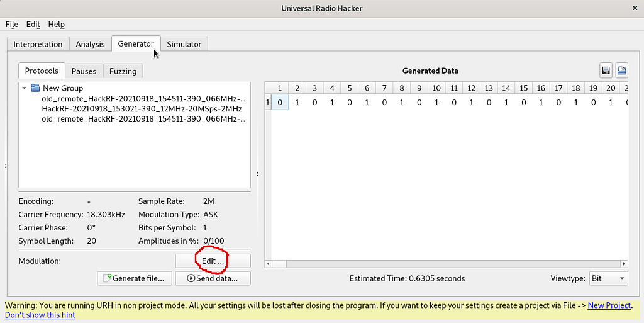
Task: Click bit cell under column 1
Action: [x=280, y=103]
